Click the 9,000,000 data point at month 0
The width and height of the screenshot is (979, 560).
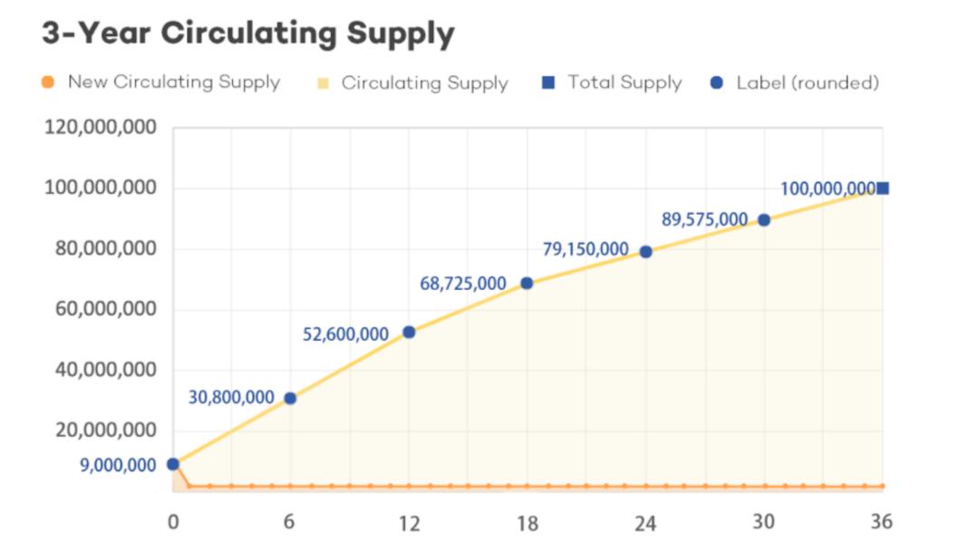point(173,464)
